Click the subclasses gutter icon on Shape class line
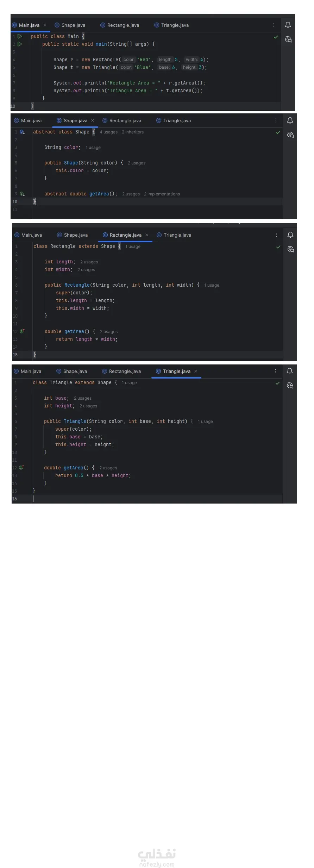 tap(22, 132)
